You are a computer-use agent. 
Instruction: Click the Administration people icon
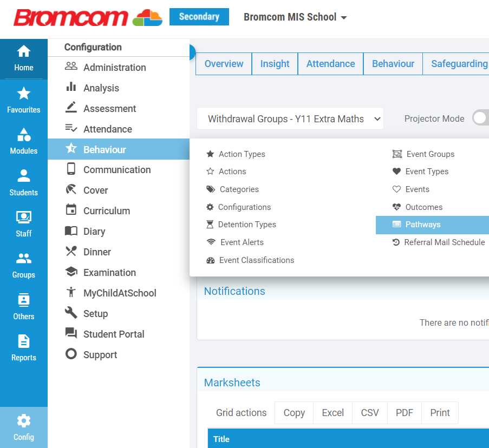(x=71, y=67)
